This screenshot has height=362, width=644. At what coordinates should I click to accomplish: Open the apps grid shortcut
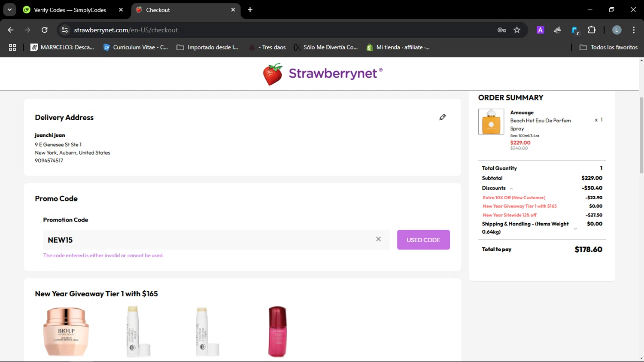click(x=12, y=47)
